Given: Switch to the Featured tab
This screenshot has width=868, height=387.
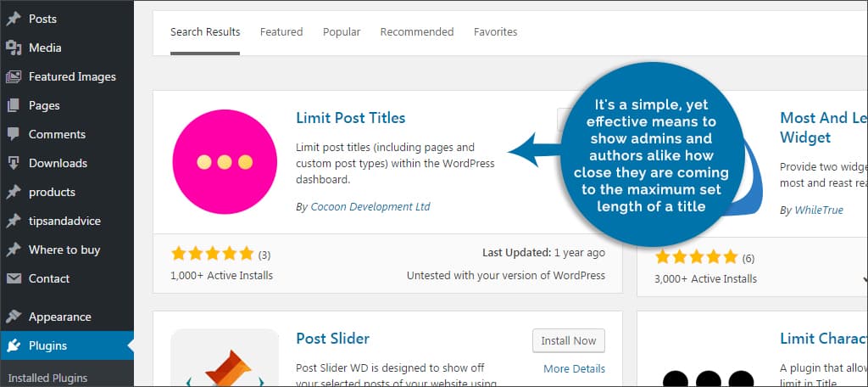Looking at the screenshot, I should pyautogui.click(x=281, y=32).
